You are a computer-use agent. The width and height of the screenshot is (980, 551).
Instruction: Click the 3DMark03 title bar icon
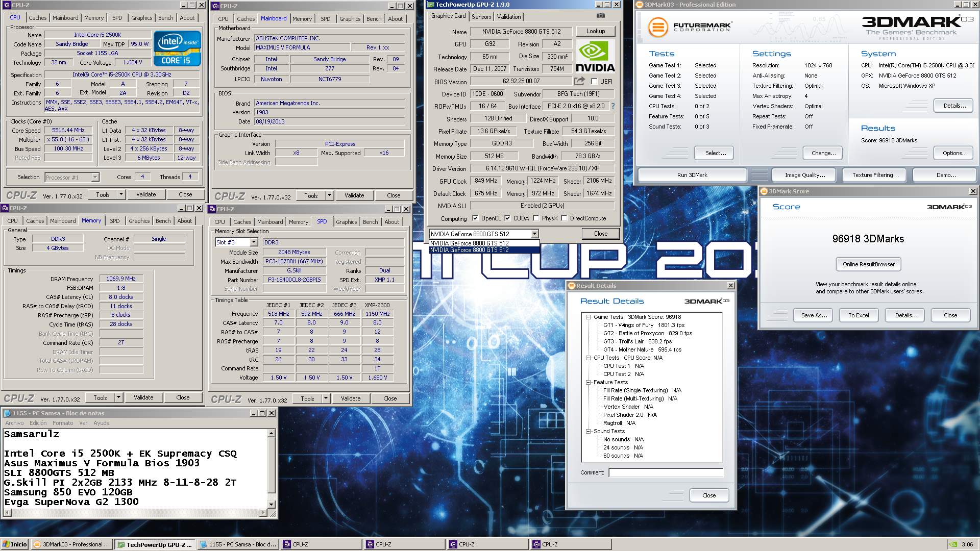tap(640, 5)
